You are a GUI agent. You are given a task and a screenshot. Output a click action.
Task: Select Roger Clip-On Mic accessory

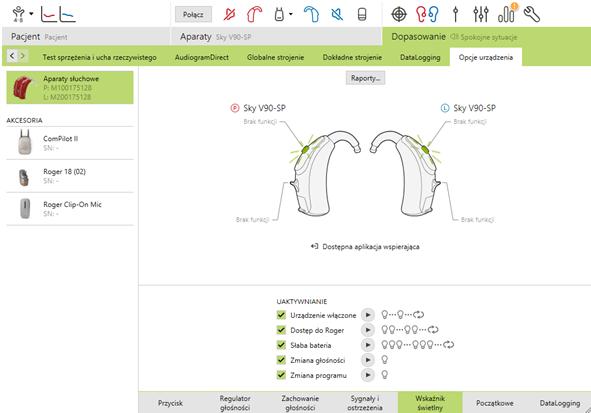[70, 208]
